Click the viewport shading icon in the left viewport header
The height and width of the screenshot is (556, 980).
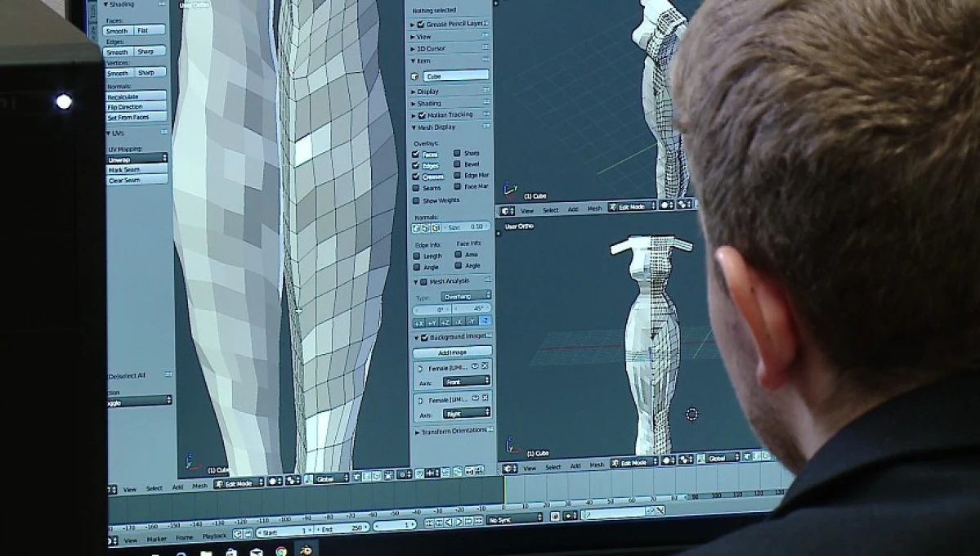click(274, 481)
